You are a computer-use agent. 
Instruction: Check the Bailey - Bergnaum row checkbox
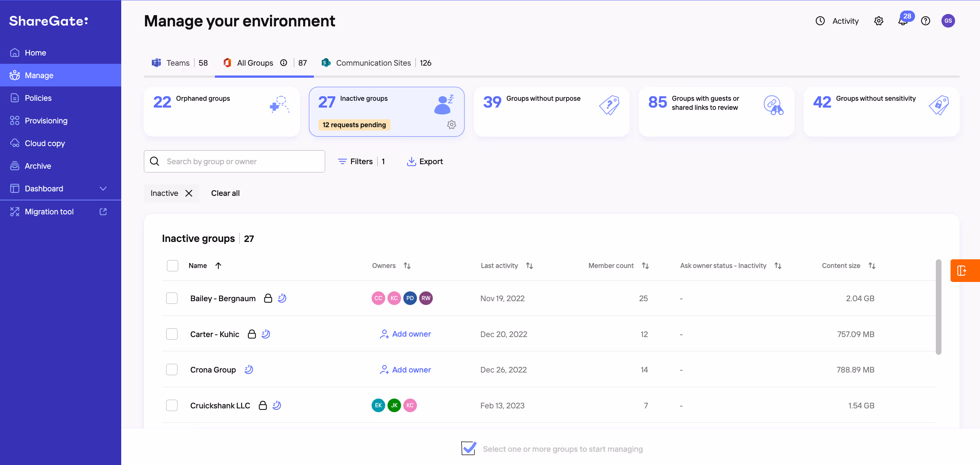tap(172, 298)
